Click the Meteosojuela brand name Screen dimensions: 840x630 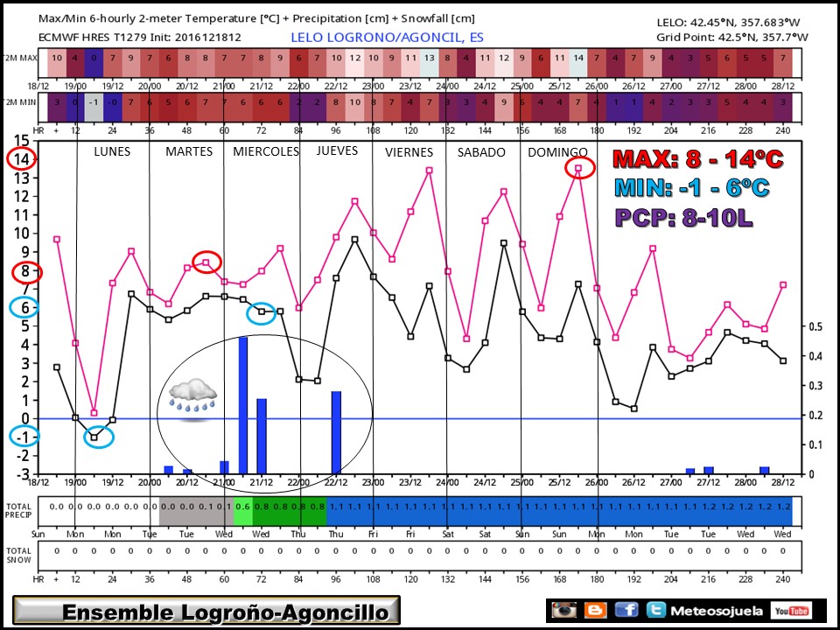(717, 611)
